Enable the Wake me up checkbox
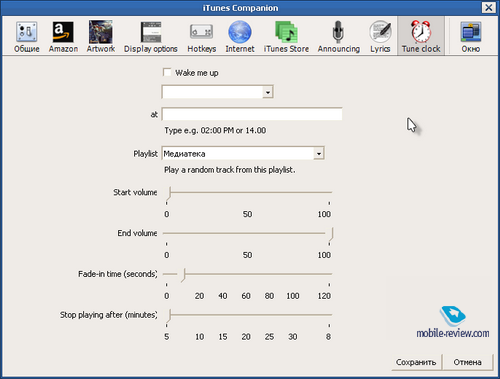Viewport: 500px width, 379px height. click(x=167, y=72)
